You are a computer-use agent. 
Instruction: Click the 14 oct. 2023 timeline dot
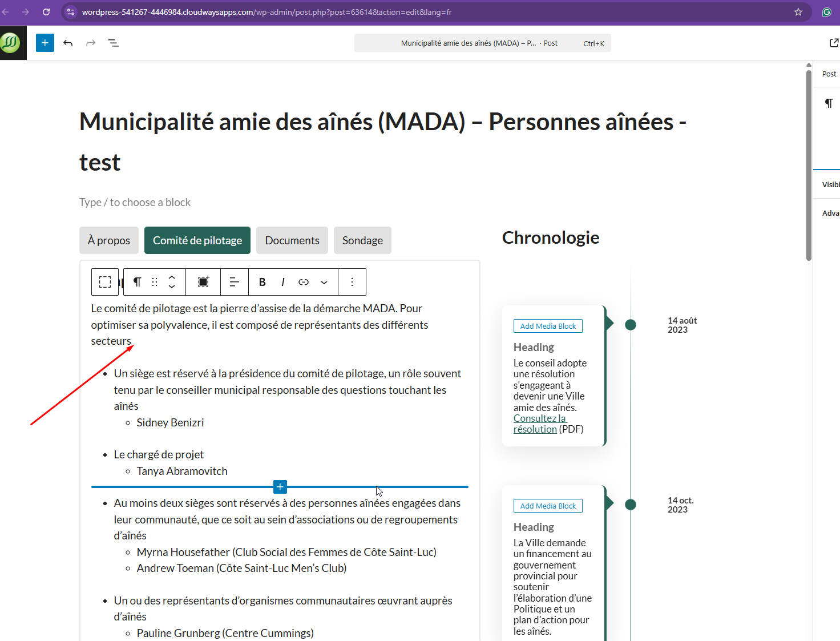pos(631,505)
